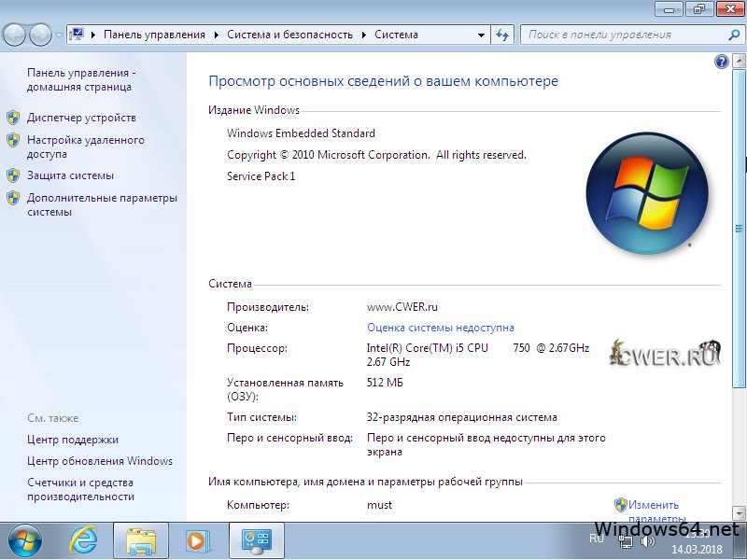Open Центр поддержки link

pos(73,440)
